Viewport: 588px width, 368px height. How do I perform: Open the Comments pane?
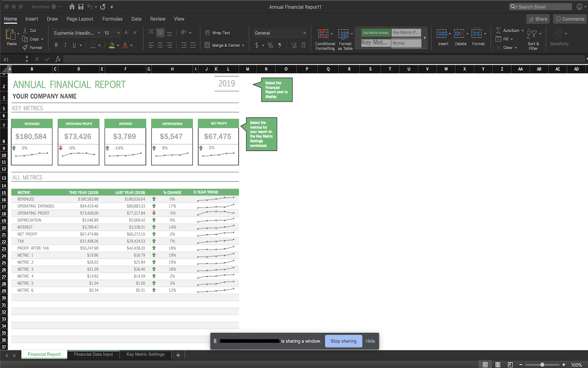[570, 19]
